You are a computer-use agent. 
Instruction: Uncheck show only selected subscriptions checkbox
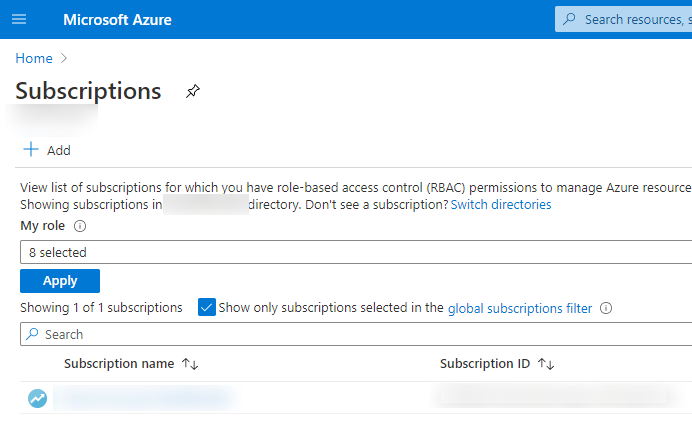point(207,307)
